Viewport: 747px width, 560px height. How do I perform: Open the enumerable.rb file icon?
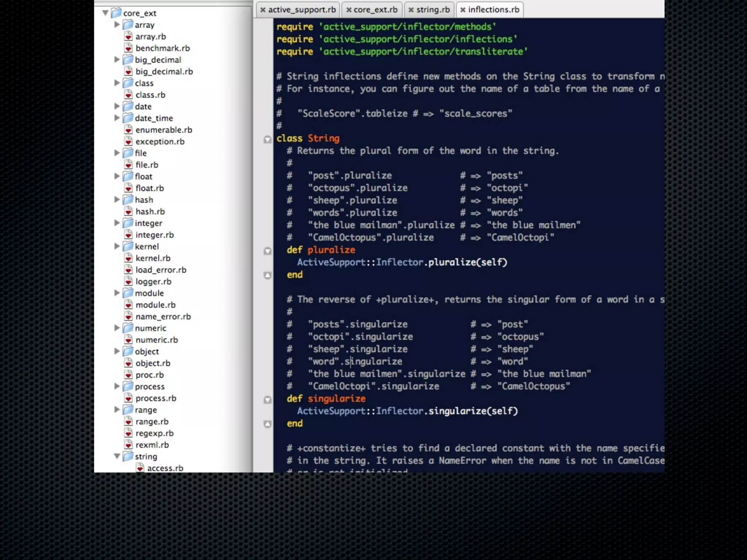(128, 130)
